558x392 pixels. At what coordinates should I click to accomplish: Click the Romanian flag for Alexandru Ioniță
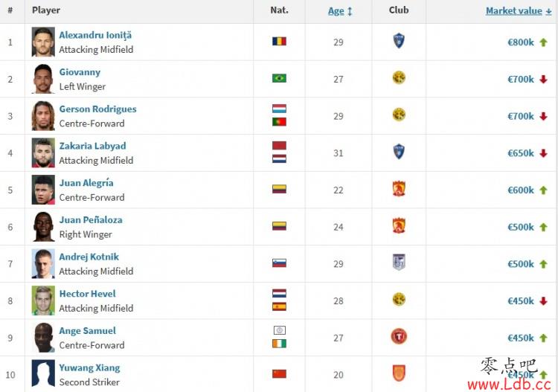tap(279, 41)
